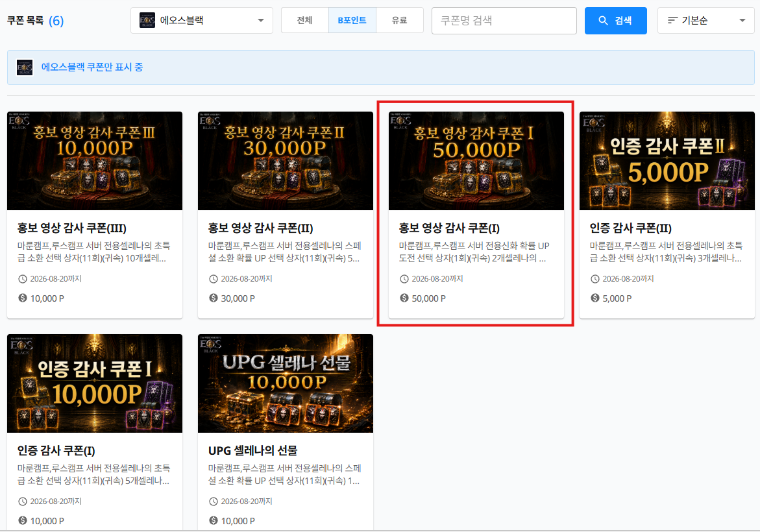The height and width of the screenshot is (532, 760).
Task: Click the clock icon on 인증 감사 쿠폰(II) card
Action: (x=595, y=279)
